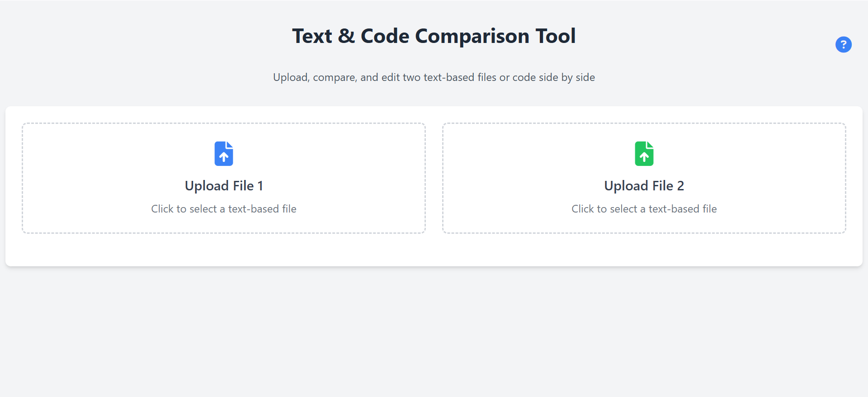The height and width of the screenshot is (397, 868).
Task: Select the right dashed upload dropzone
Action: (x=644, y=178)
